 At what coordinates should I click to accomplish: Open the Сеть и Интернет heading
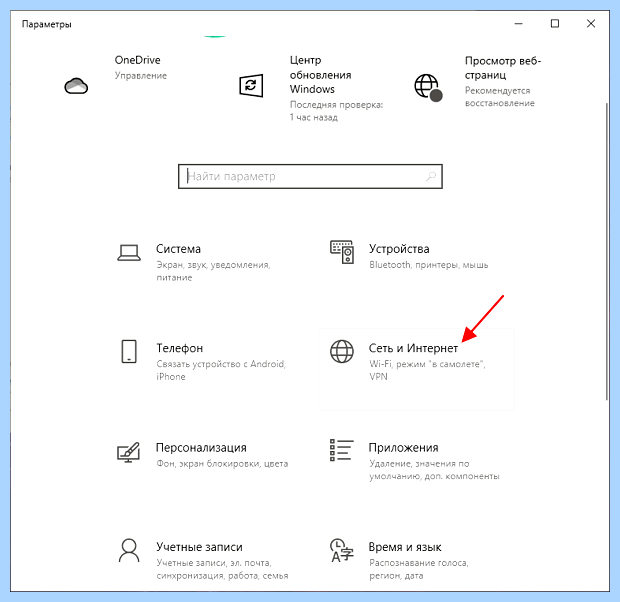413,348
